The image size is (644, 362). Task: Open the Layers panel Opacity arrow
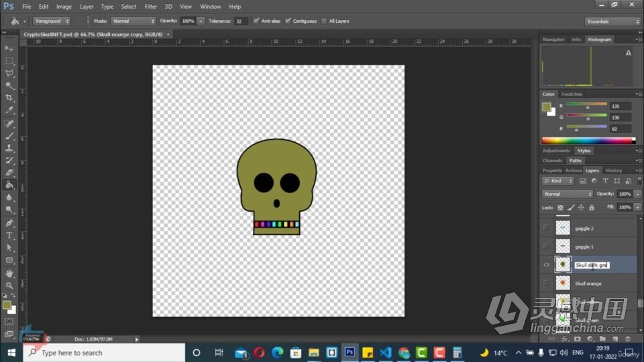[637, 194]
